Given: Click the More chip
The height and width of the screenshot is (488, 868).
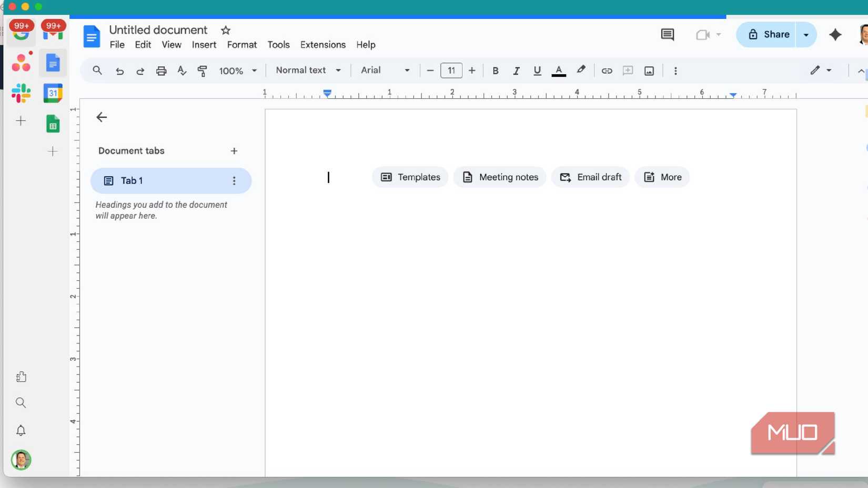Looking at the screenshot, I should pyautogui.click(x=662, y=177).
